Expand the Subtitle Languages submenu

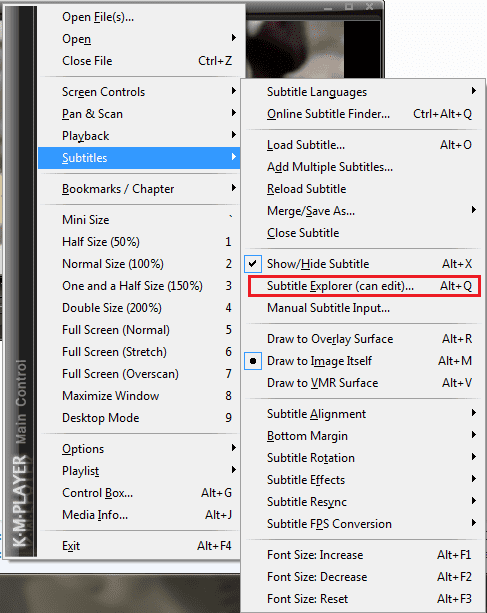(362, 92)
